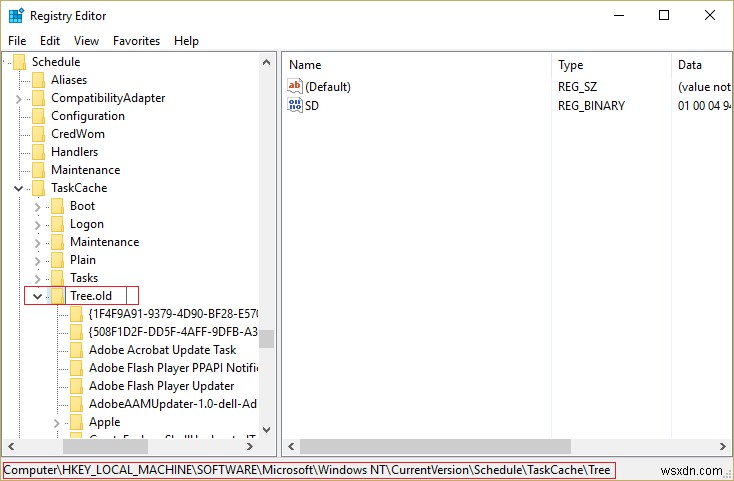Collapse the TaskCache key

click(x=18, y=189)
